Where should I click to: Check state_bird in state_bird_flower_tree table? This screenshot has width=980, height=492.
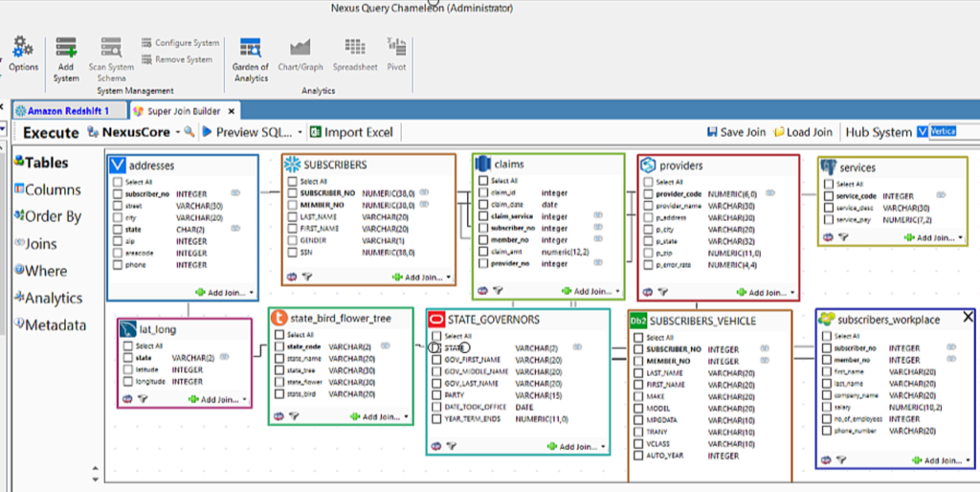pos(278,393)
